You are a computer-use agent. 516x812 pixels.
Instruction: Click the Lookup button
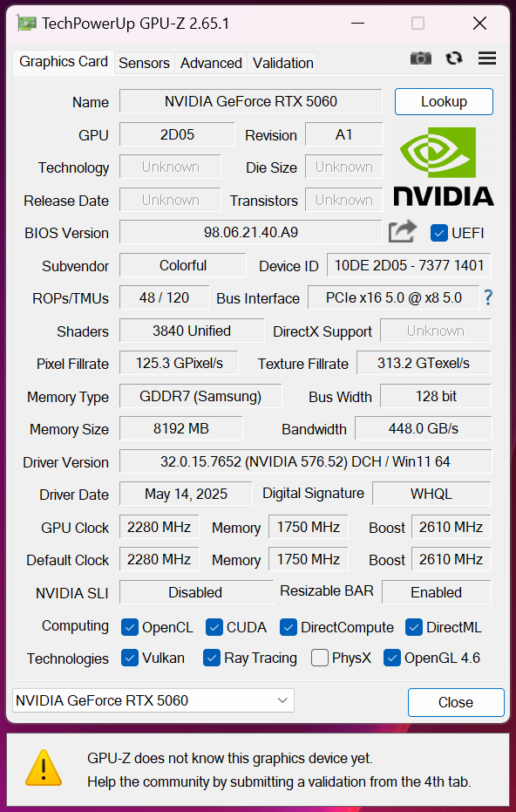tap(444, 101)
